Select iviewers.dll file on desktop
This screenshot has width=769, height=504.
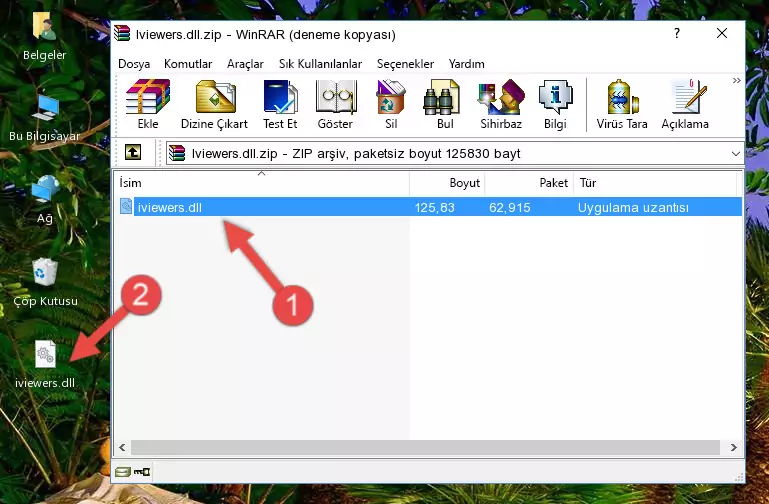[x=45, y=365]
